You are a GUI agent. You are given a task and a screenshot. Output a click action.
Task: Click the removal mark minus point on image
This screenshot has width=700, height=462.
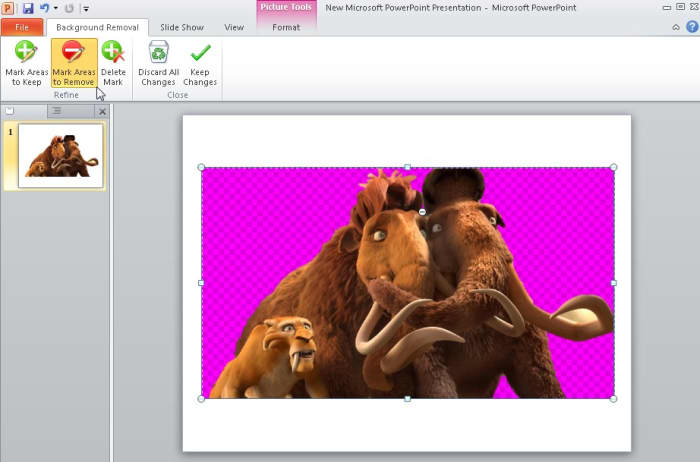(422, 212)
